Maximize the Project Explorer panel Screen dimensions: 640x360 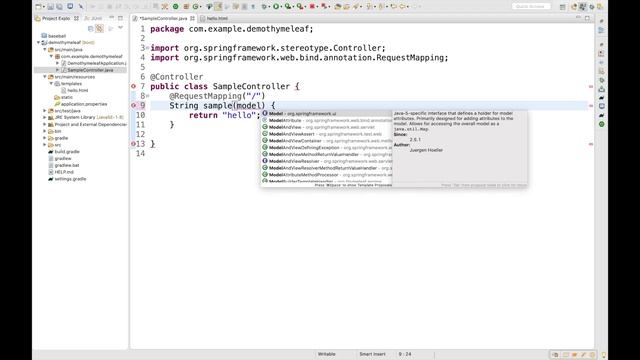tap(120, 18)
